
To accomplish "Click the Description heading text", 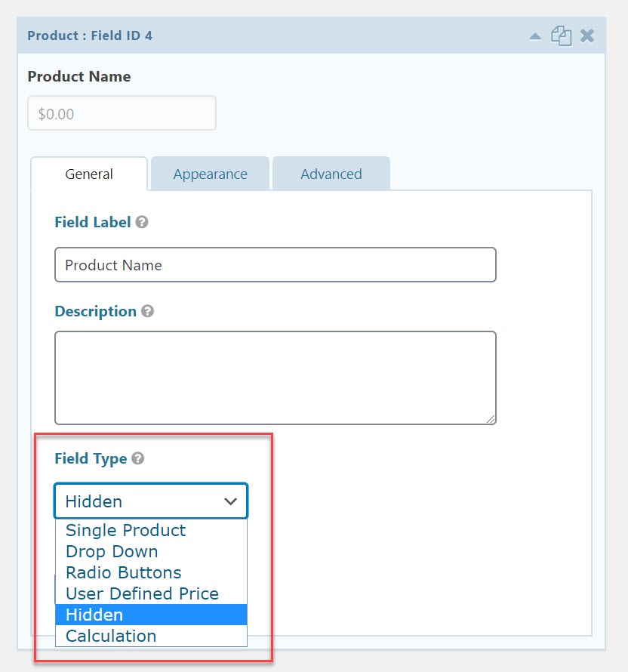I will point(96,312).
